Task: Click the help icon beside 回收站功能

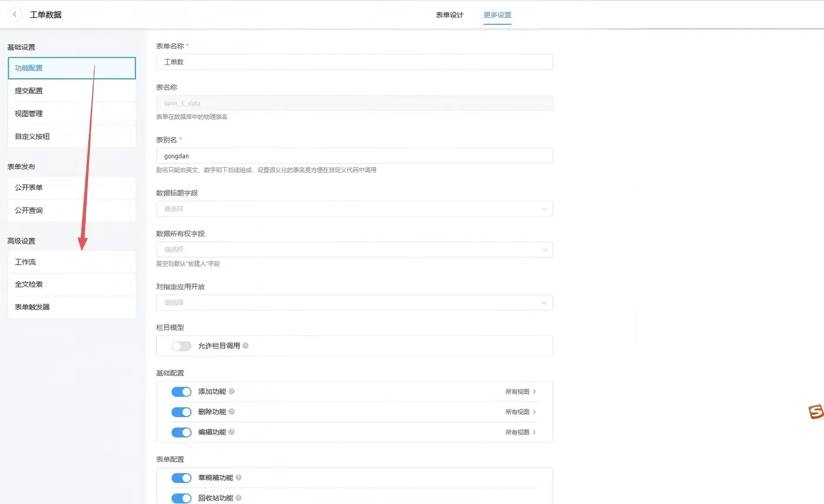Action: click(240, 497)
